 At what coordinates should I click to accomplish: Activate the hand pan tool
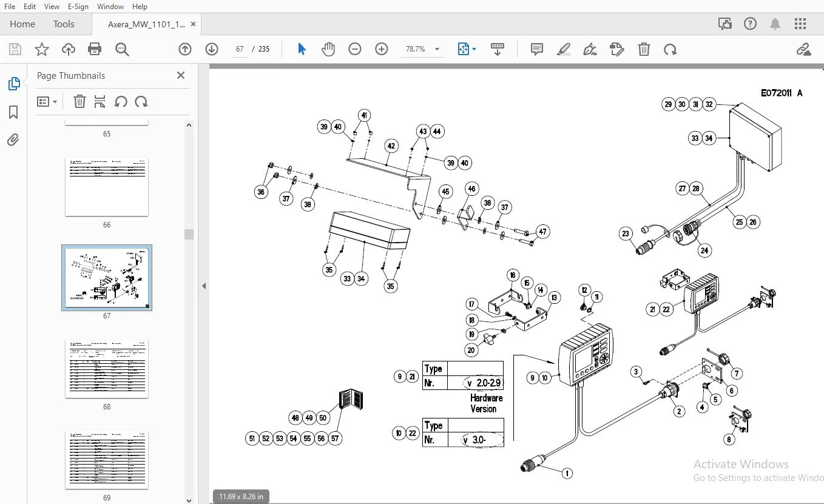pyautogui.click(x=328, y=49)
